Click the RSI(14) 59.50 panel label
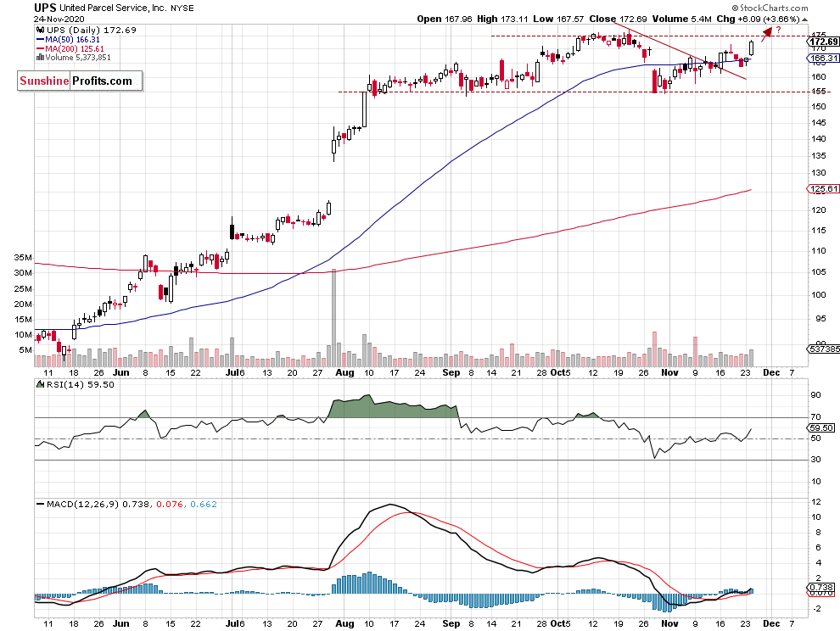This screenshot has height=631, width=840. 81,384
